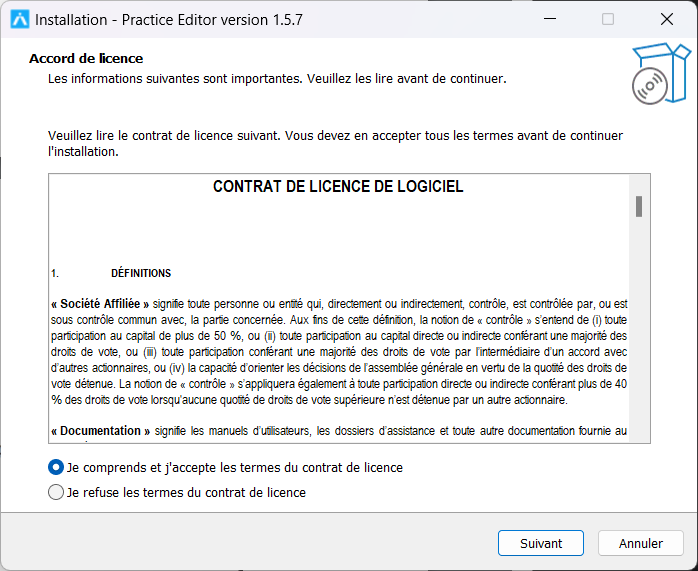The image size is (698, 571).
Task: Select the accept license terms radio button
Action: coord(56,467)
